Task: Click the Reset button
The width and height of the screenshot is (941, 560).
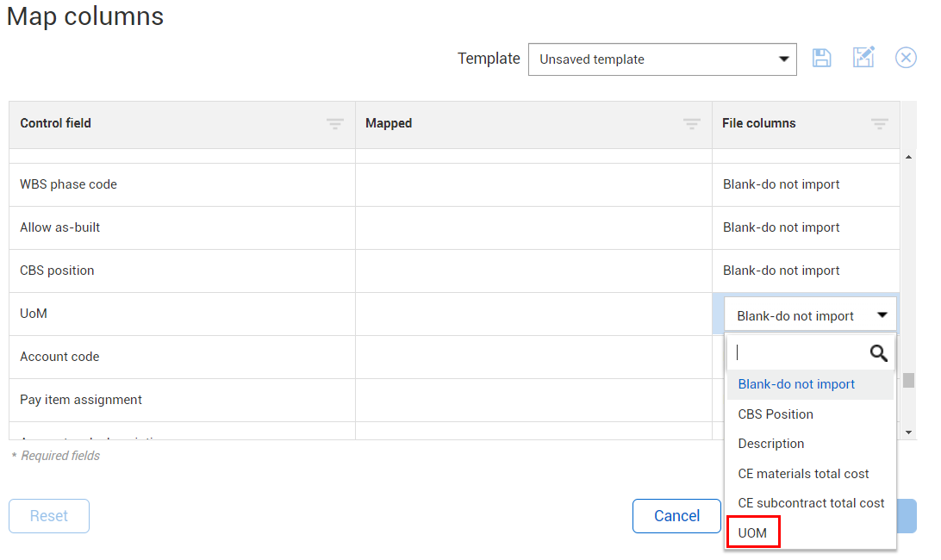Action: tap(49, 516)
